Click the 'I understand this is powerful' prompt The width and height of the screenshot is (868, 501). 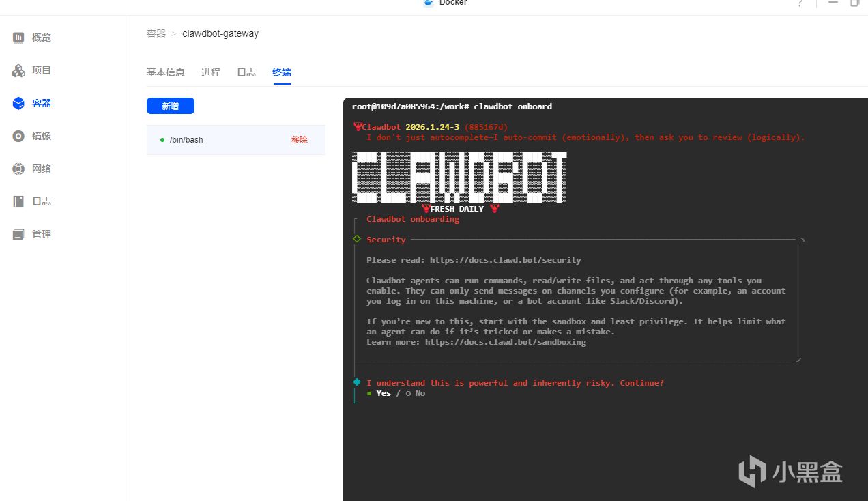pyautogui.click(x=515, y=383)
